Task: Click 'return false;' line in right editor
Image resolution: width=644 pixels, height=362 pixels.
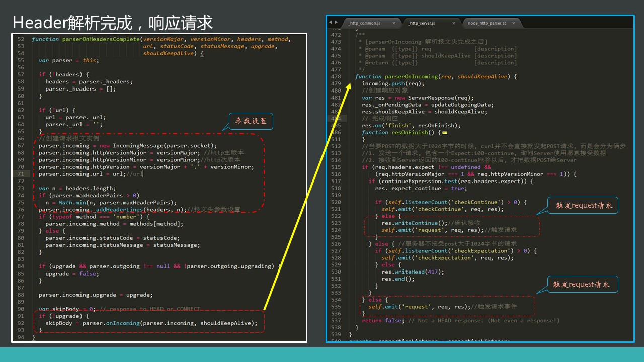Action: 383,321
